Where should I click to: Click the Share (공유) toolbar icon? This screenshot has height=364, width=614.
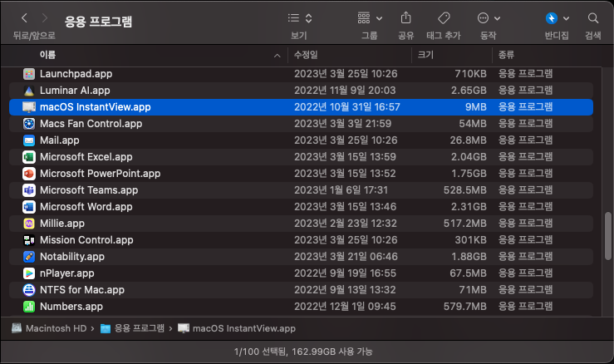point(406,17)
